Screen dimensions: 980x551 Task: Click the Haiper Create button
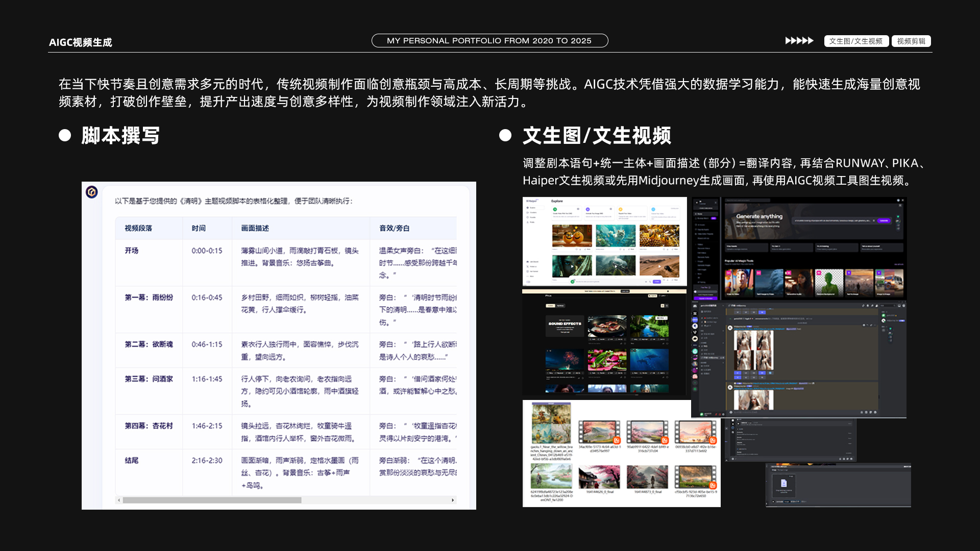(657, 282)
